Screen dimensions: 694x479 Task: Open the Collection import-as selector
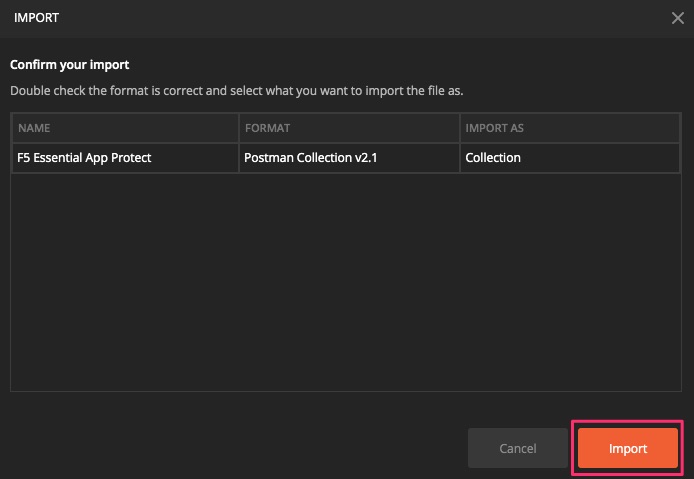pos(570,158)
